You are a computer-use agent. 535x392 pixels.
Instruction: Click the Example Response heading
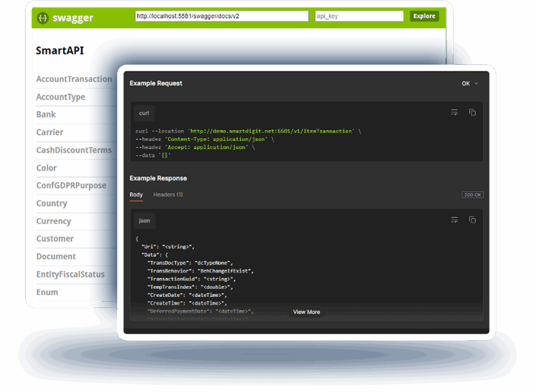click(x=158, y=179)
